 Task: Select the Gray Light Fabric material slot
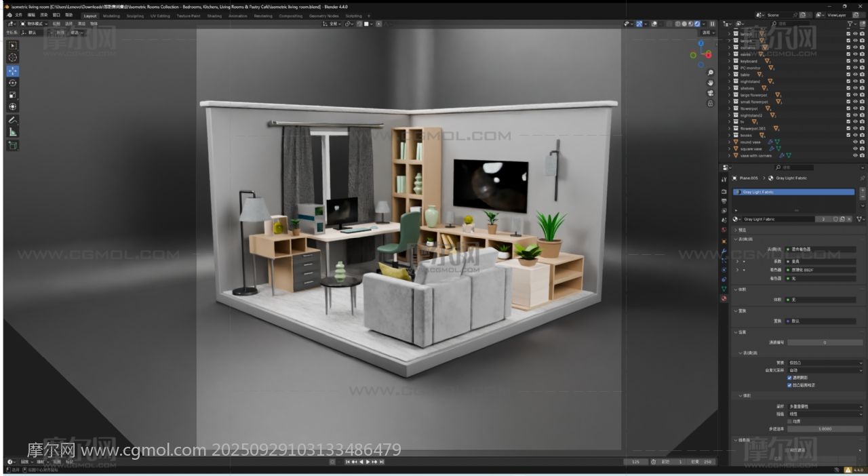tap(793, 192)
